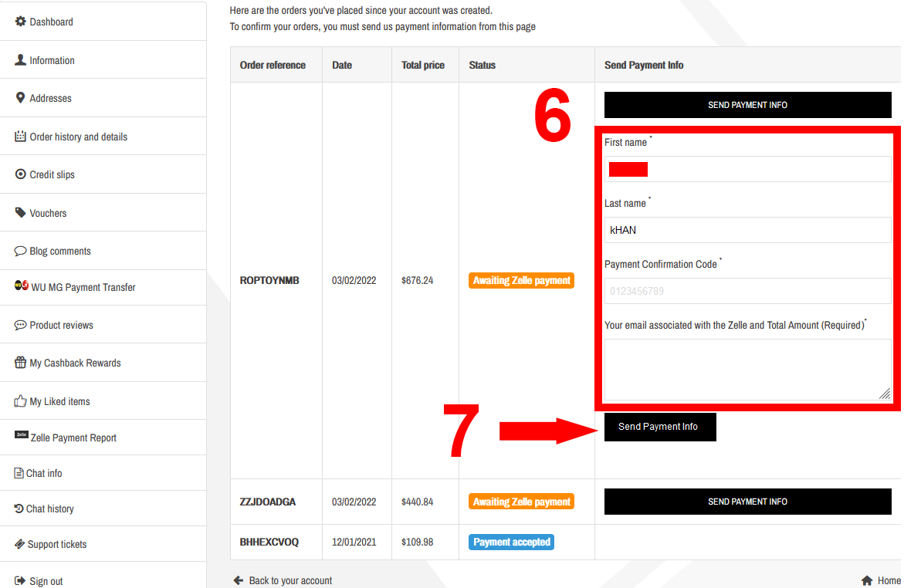Focus the Payment Confirmation Code field
Image resolution: width=904 pixels, height=588 pixels.
747,292
